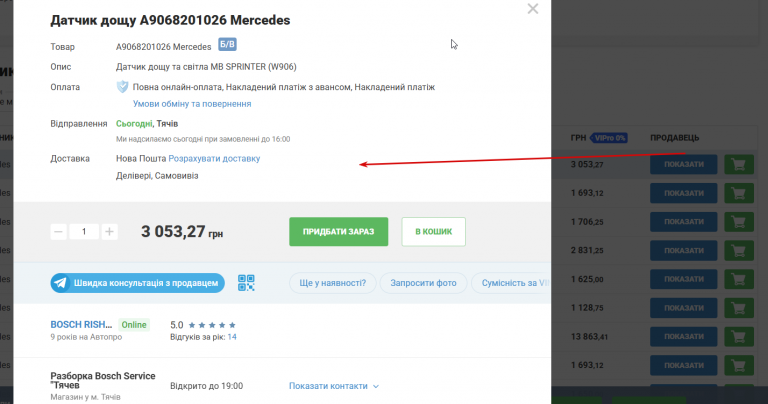Add first 1 693,12 item to cart icon
Screen dimensions: 768x404
pos(739,193)
